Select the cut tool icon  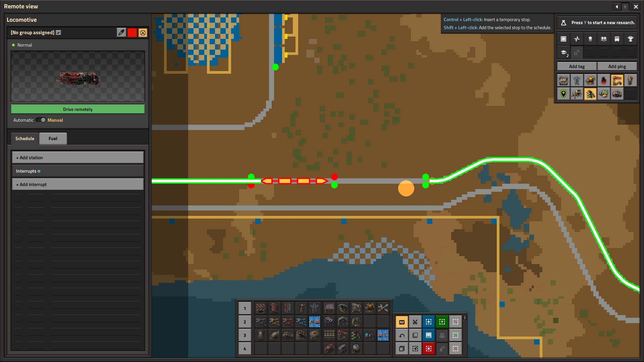click(x=415, y=321)
